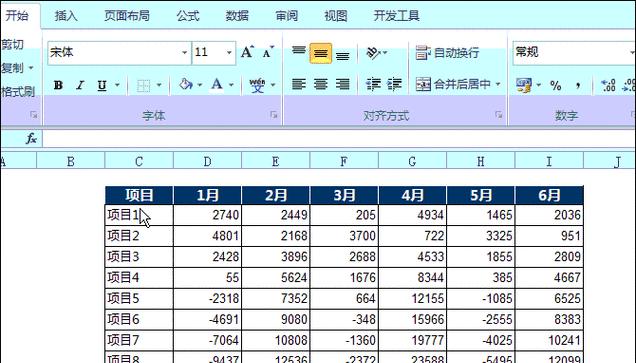Open the borders dropdown arrow
This screenshot has height=363, width=636.
(159, 85)
